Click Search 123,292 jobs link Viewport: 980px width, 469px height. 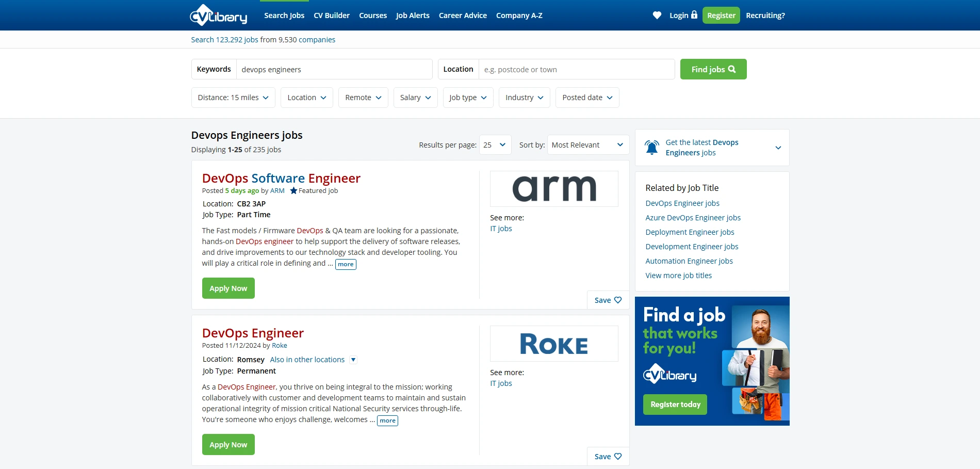point(224,40)
